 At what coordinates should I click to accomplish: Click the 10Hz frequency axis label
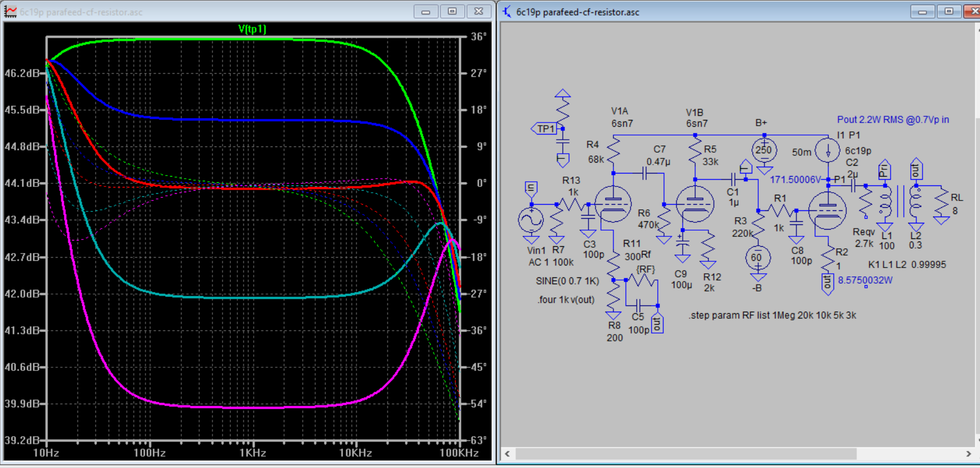(46, 453)
